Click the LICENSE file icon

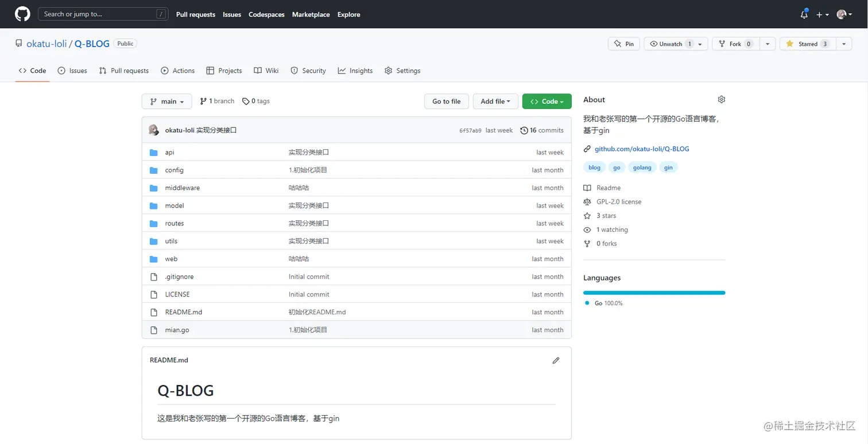click(153, 295)
